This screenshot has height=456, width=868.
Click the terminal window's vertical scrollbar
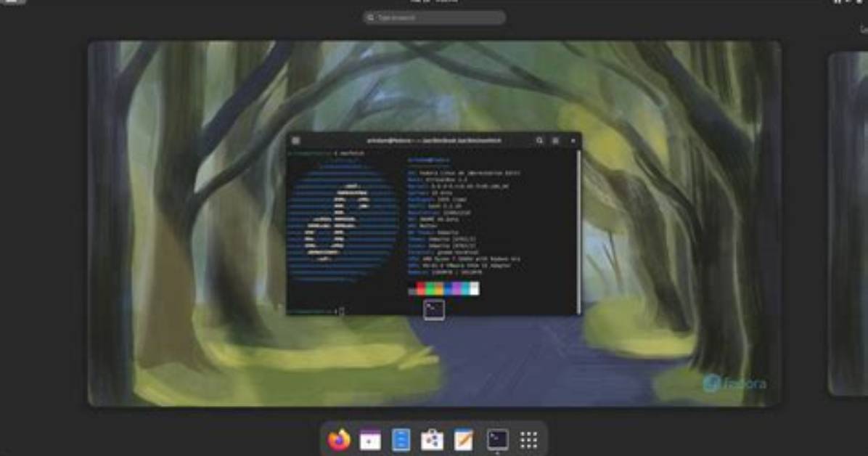[x=579, y=232]
